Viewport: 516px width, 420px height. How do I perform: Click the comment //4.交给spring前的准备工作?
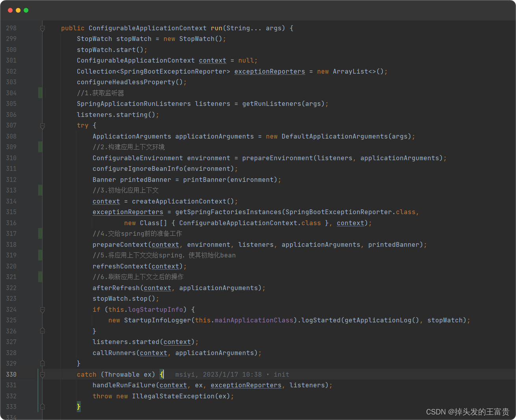137,234
